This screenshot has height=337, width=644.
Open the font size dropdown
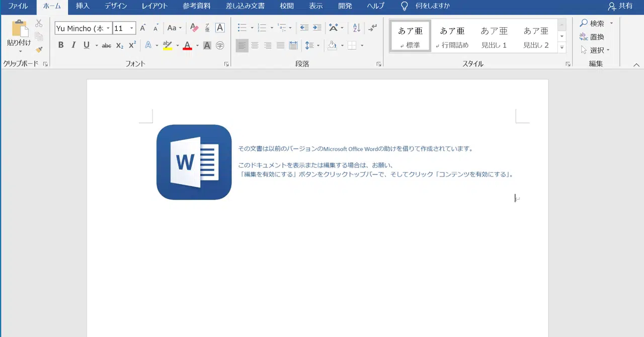[131, 28]
